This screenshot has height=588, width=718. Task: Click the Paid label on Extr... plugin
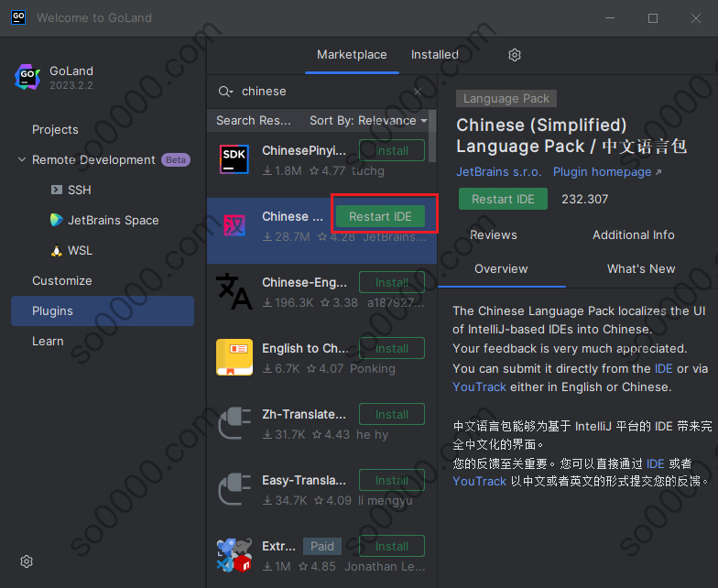tap(322, 546)
